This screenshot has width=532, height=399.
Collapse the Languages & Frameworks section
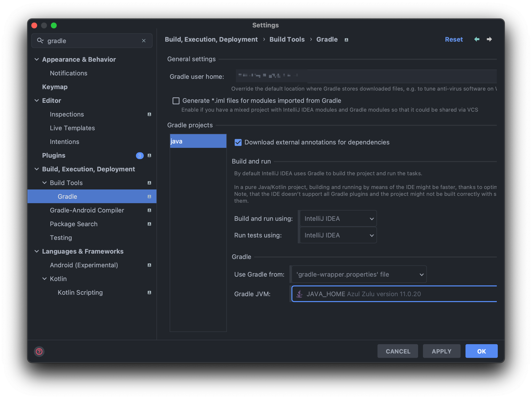(x=37, y=251)
